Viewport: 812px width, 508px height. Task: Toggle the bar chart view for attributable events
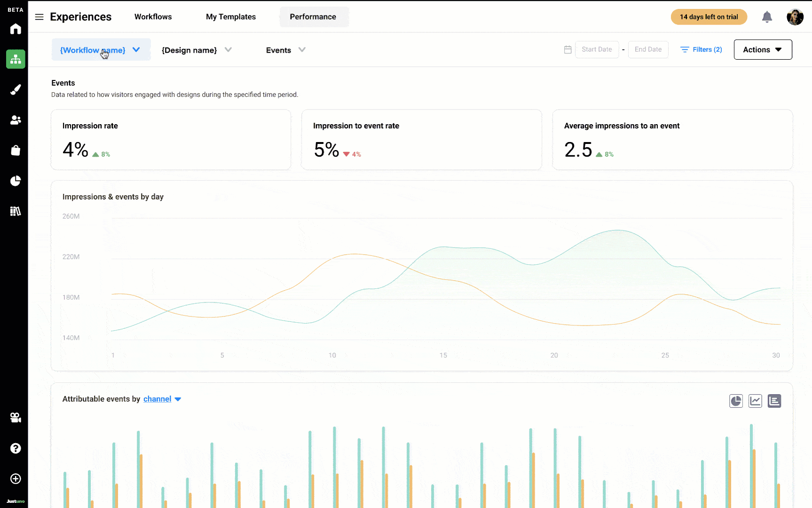[x=774, y=401]
